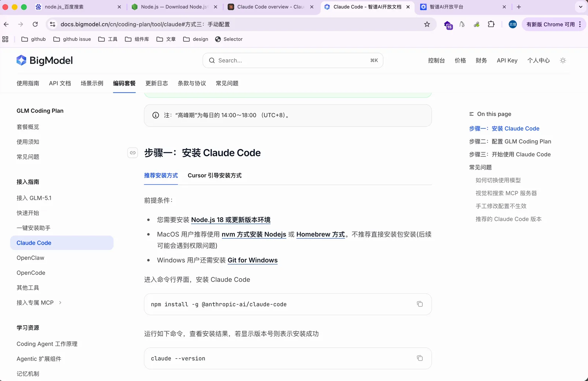Click the browser forward arrow
Image resolution: width=588 pixels, height=381 pixels.
coord(21,24)
